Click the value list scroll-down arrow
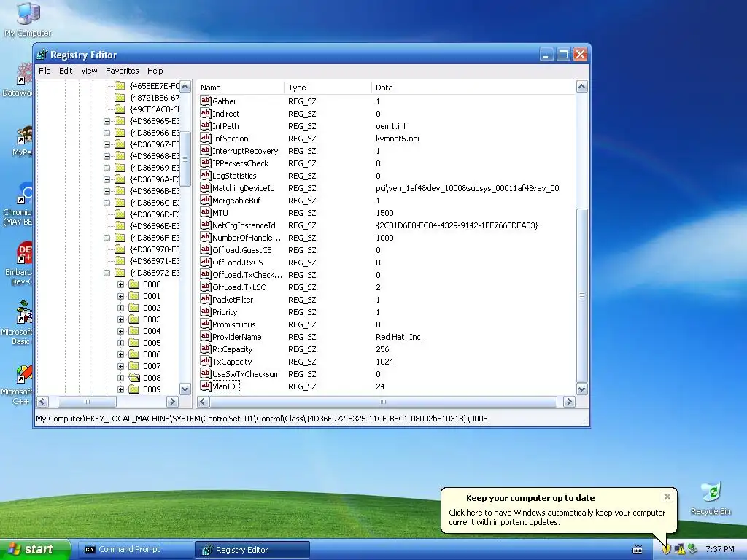This screenshot has height=560, width=747. [x=581, y=389]
